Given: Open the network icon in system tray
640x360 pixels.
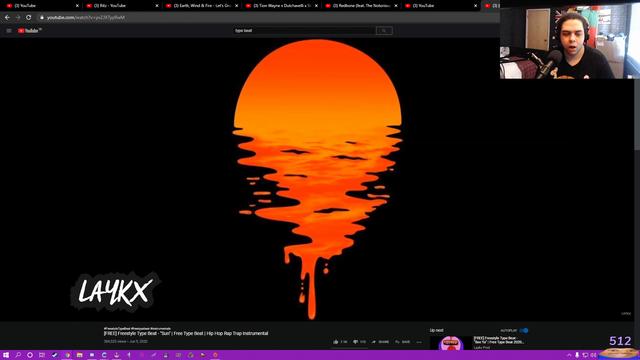Looking at the screenshot, I should [x=585, y=355].
